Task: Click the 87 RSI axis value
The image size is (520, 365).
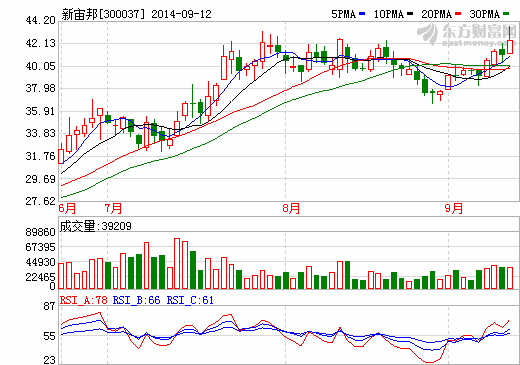Action: click(49, 306)
